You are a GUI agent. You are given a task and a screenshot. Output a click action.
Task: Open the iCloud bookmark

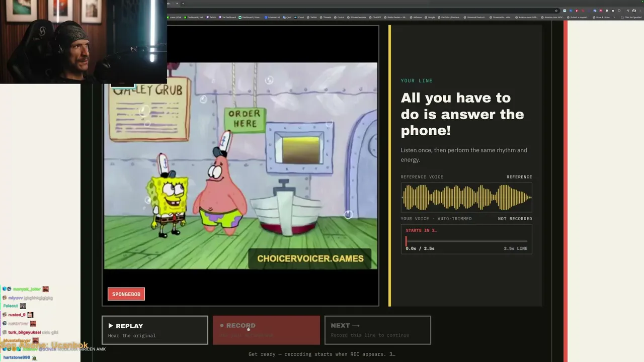299,18
